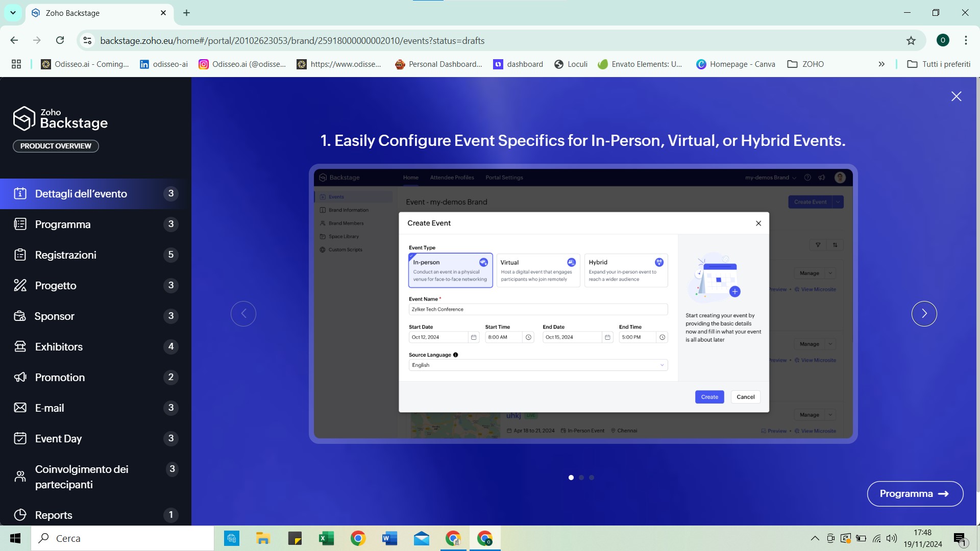Click the count badge next to Registrazioni

click(x=171, y=255)
